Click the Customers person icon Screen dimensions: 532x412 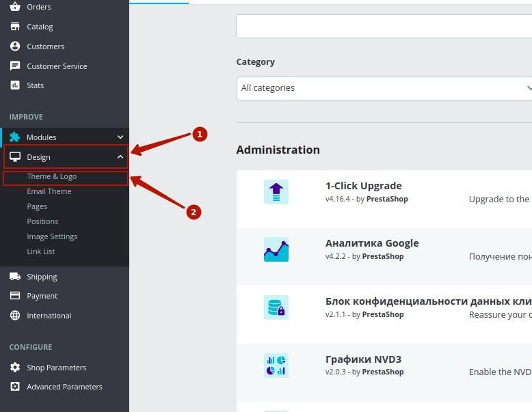[15, 46]
